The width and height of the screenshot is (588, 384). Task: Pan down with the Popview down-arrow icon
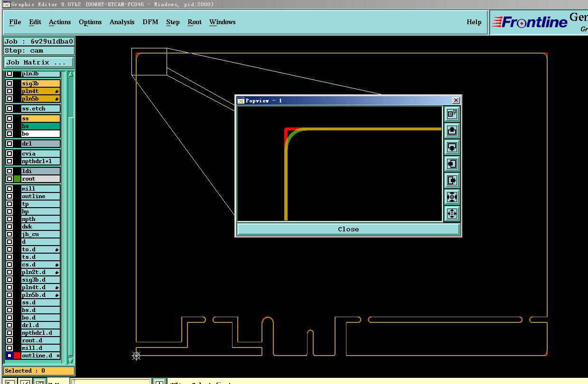[452, 147]
